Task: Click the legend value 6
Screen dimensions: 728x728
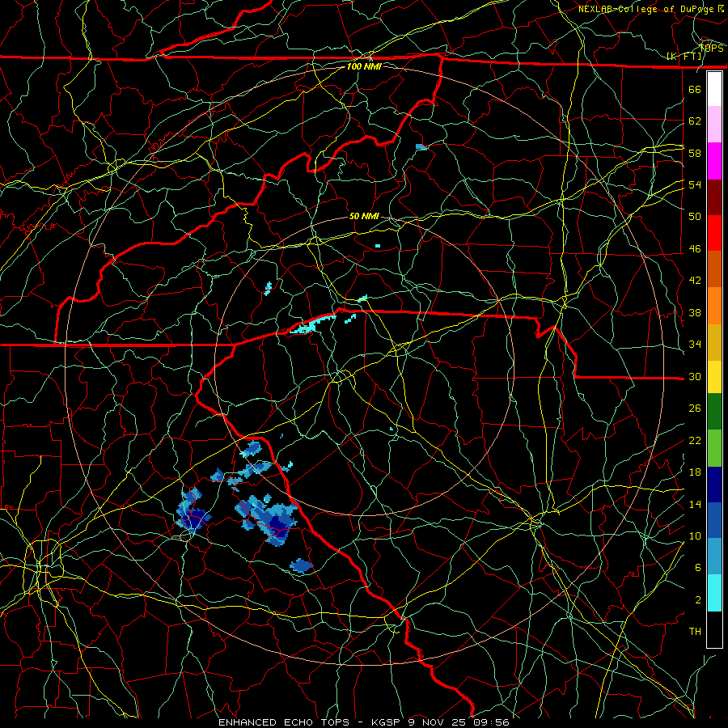Action: pyautogui.click(x=698, y=568)
